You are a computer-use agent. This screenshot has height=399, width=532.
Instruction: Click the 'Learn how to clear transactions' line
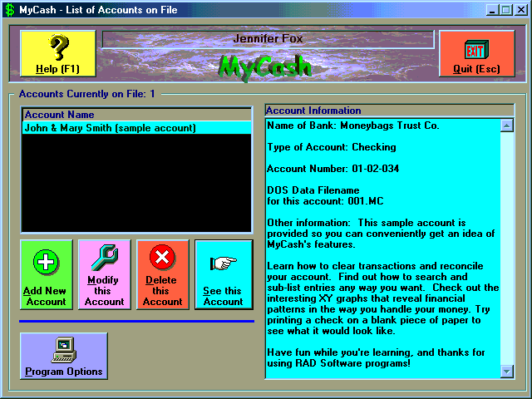click(375, 266)
